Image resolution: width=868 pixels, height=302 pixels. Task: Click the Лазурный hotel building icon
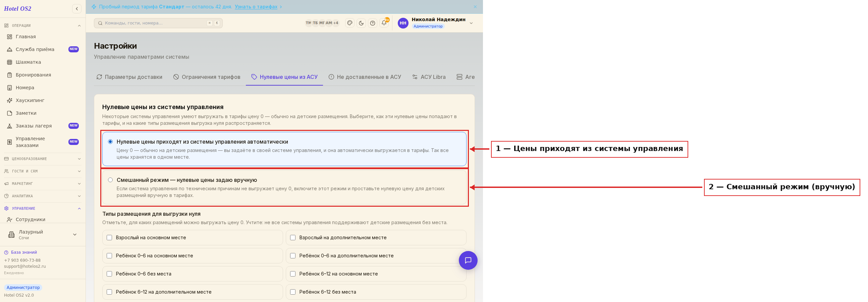click(11, 235)
